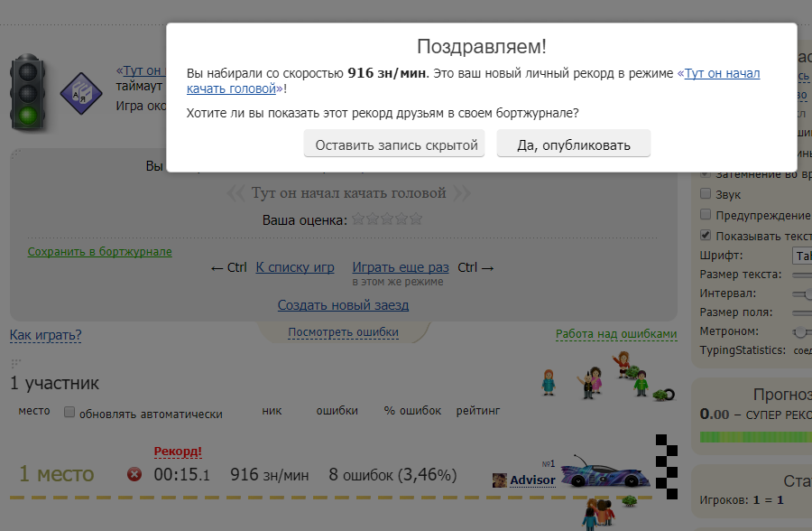Click the red cross icon beside 00:15.1
This screenshot has height=531, width=812.
[x=134, y=474]
